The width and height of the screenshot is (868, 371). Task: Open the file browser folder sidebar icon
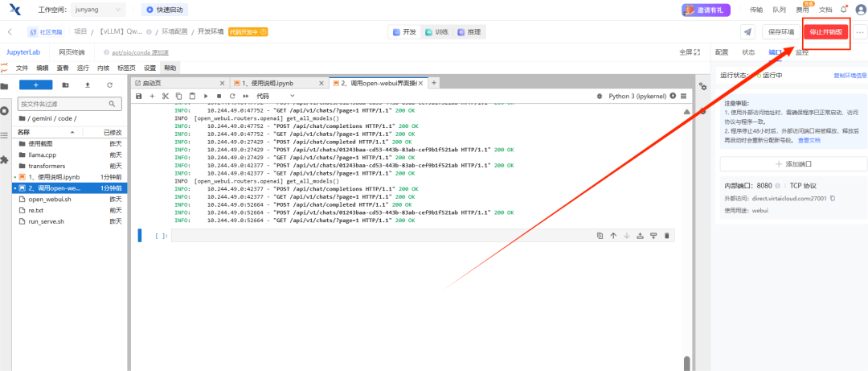pos(5,86)
